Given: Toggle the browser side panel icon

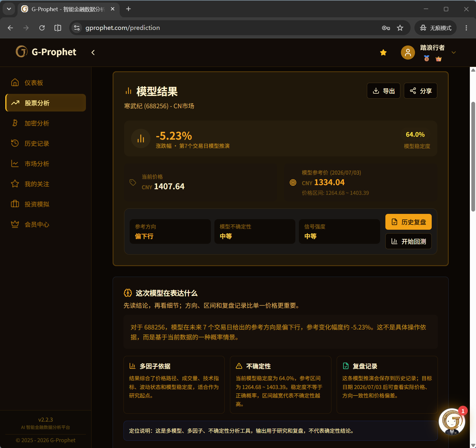Looking at the screenshot, I should coord(58,28).
